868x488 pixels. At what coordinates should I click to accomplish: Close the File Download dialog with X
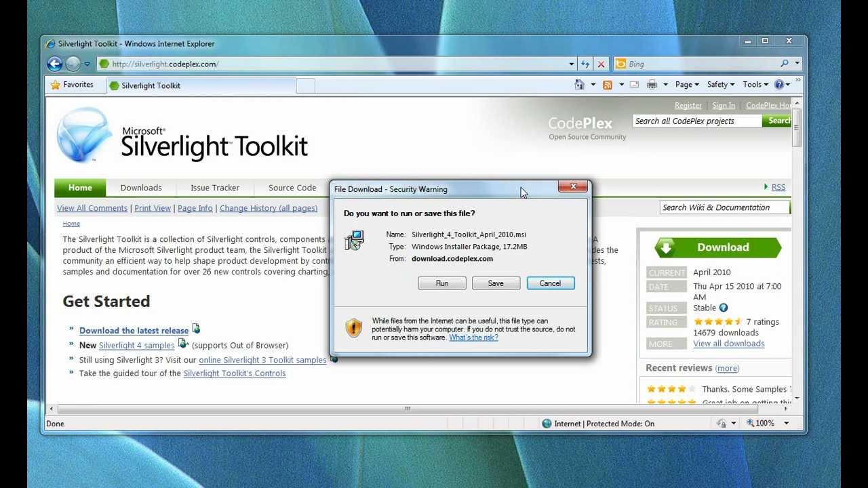(573, 187)
